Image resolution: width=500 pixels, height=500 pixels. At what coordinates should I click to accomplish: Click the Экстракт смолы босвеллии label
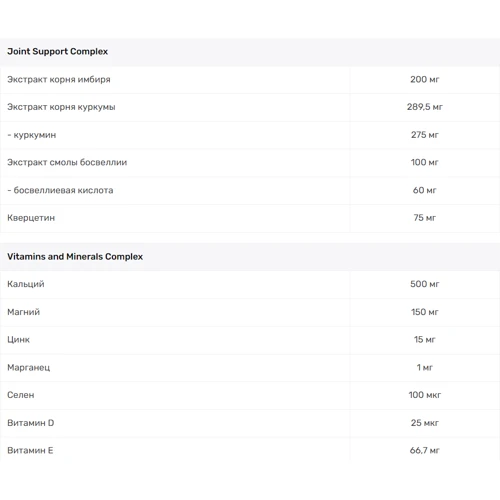(67, 162)
